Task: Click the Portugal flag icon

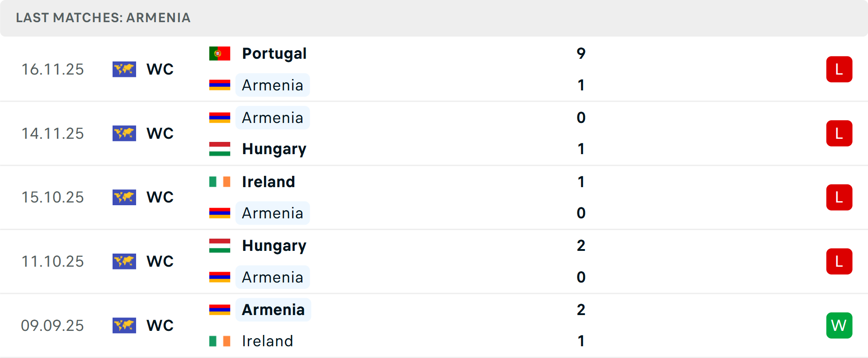Action: 220,53
